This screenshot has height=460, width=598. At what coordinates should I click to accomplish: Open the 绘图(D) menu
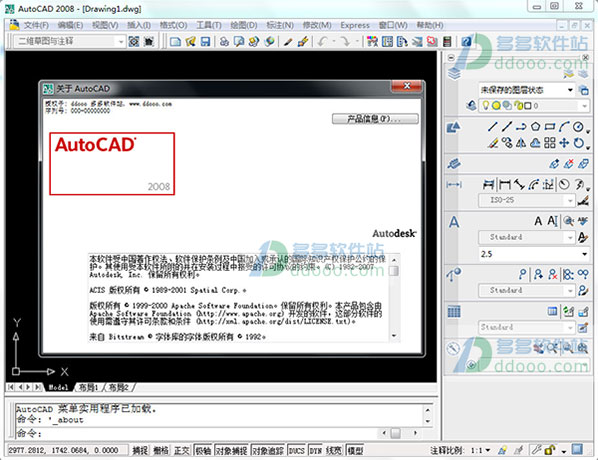[244, 25]
